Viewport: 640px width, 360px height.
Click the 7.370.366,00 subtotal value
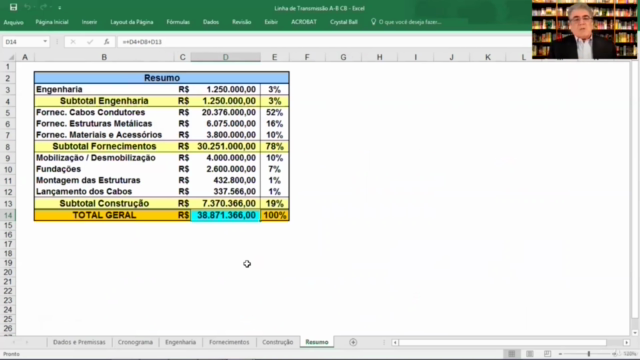226,203
